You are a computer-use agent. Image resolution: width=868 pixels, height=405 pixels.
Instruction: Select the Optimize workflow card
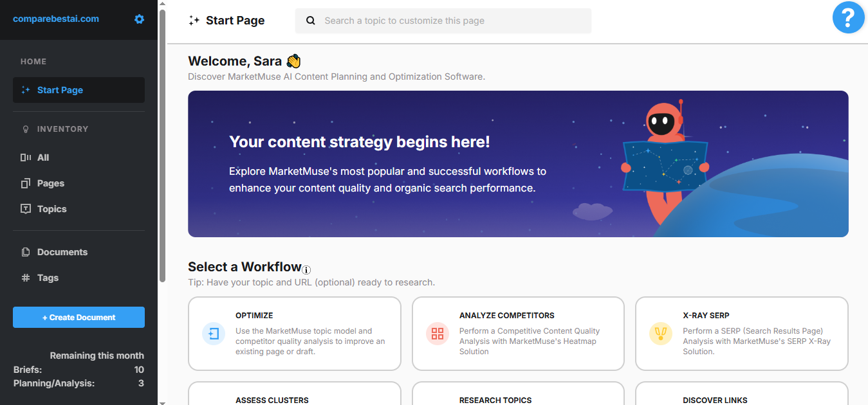coord(295,334)
